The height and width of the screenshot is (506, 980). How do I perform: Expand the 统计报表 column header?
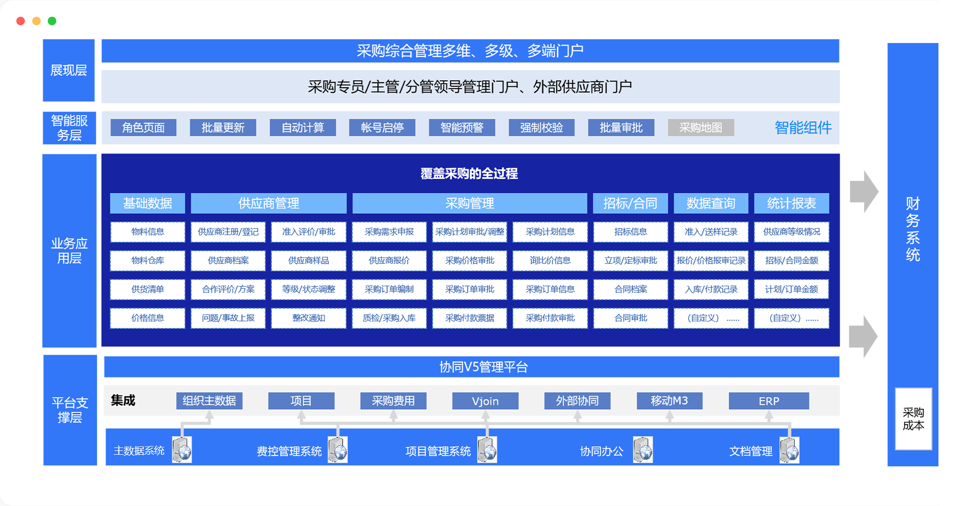(791, 203)
